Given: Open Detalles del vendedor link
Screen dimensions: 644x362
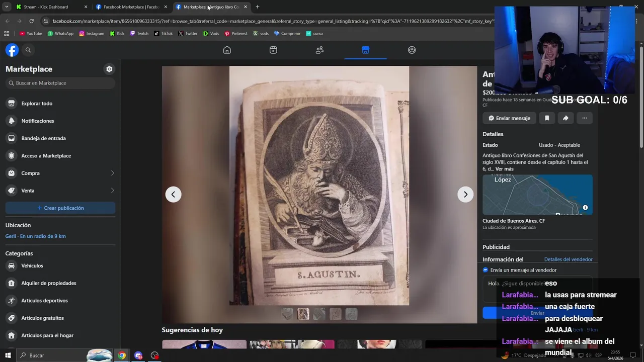Looking at the screenshot, I should tap(568, 259).
